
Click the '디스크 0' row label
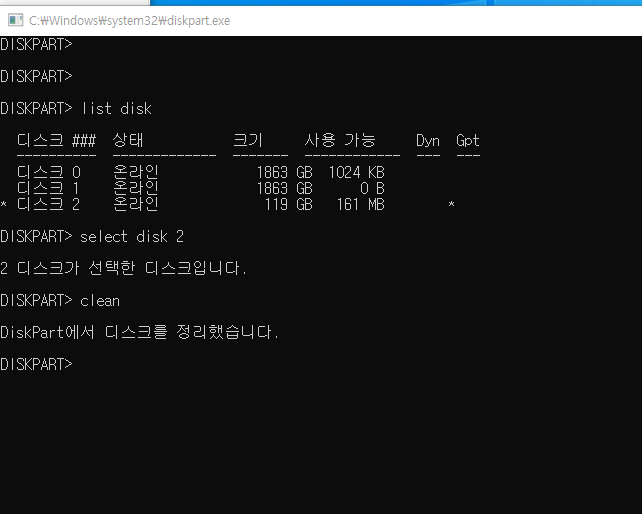click(x=49, y=172)
